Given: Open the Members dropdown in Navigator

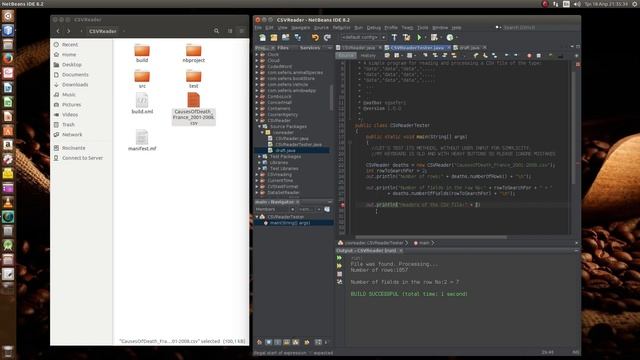Looking at the screenshot, I should coord(275,209).
